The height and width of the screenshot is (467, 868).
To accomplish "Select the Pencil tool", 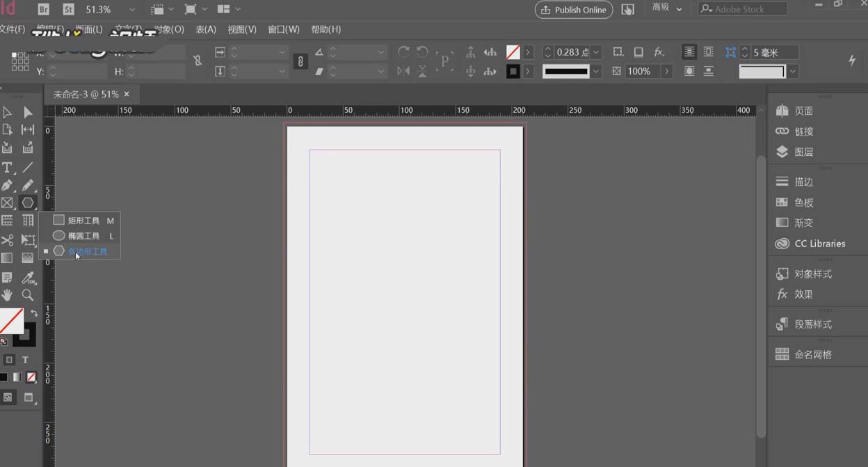I will [28, 185].
